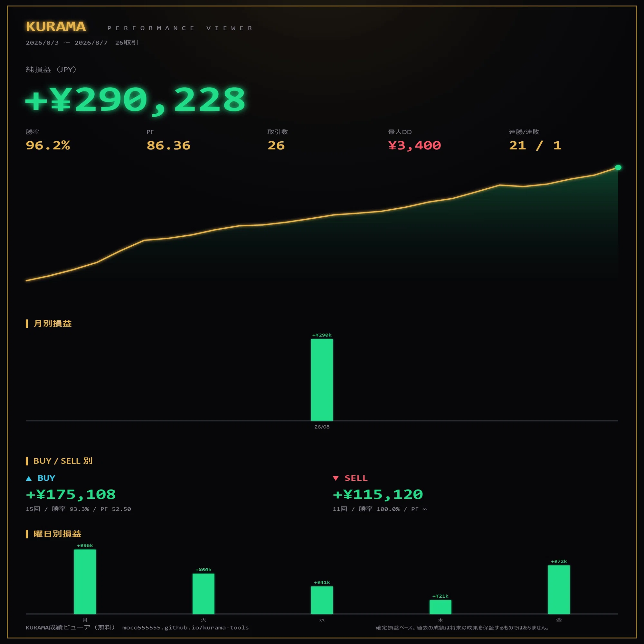Click the 火 weekday axis label
644x644 pixels.
(203, 620)
